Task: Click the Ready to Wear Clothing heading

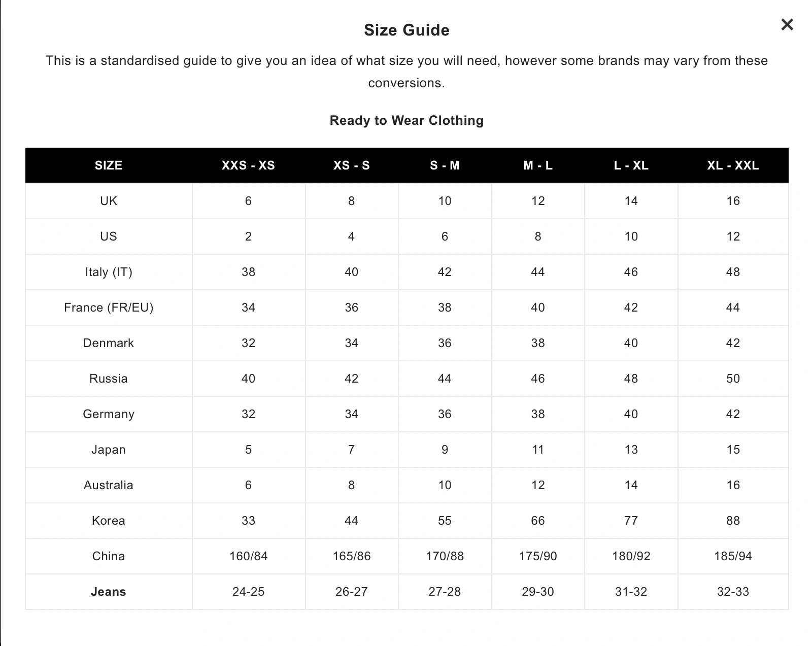Action: [x=407, y=120]
